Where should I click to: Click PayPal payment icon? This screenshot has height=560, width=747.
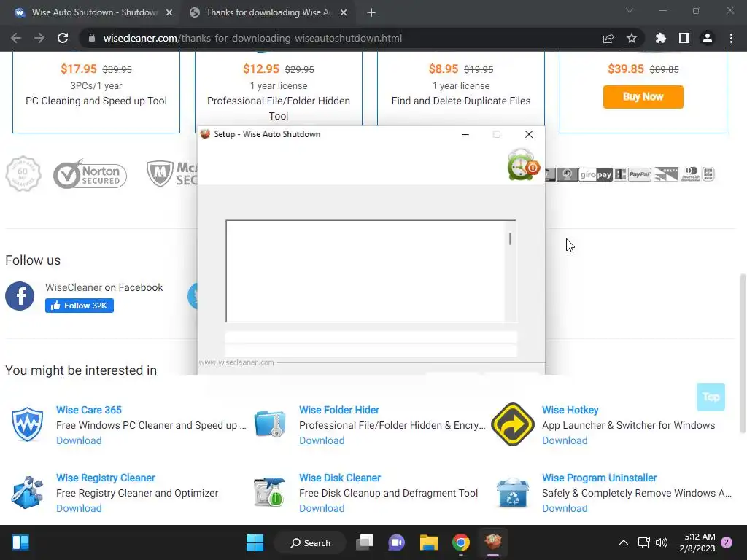639,174
